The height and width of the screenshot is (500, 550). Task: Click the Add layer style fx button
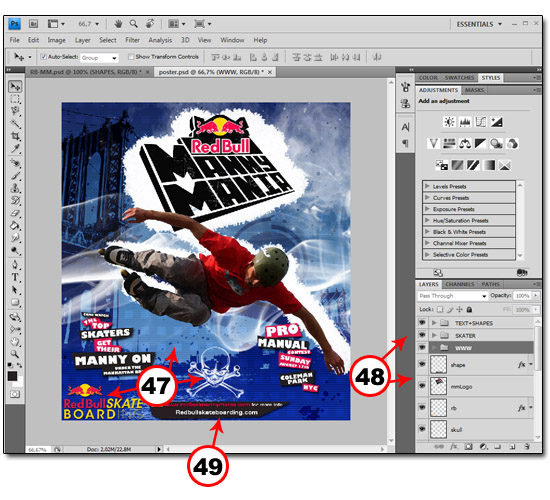tap(454, 447)
